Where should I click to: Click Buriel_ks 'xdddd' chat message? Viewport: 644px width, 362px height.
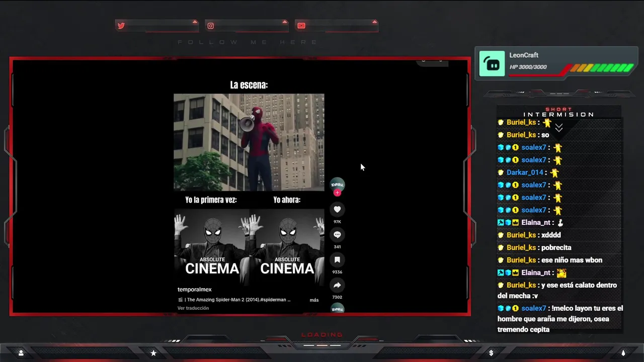529,235
